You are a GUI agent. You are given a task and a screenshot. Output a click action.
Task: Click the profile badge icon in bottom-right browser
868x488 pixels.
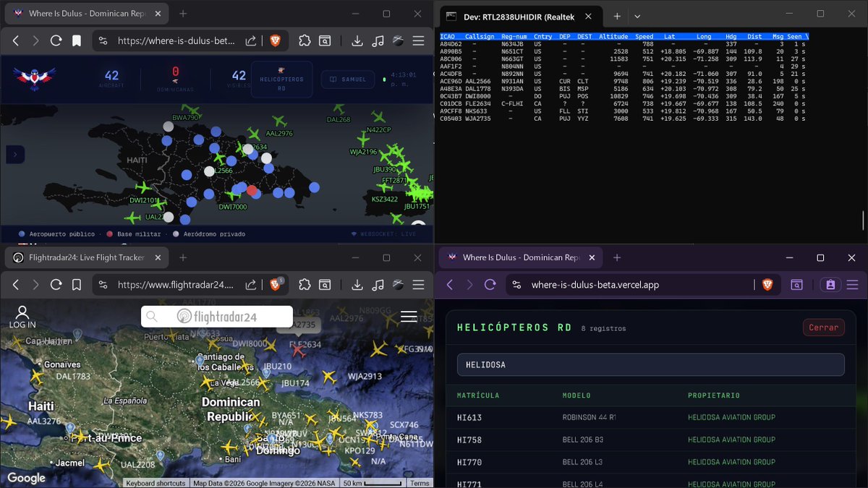click(830, 285)
